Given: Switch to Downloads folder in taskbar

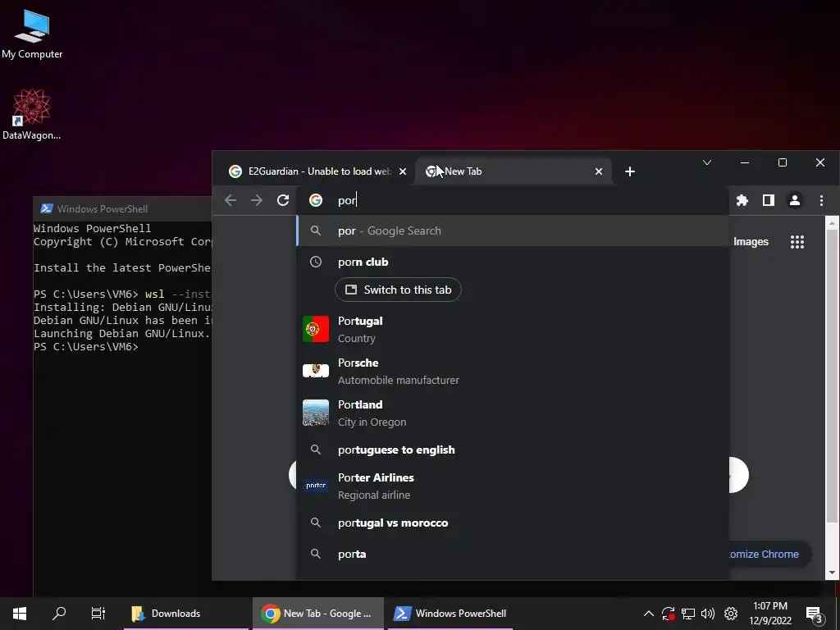Looking at the screenshot, I should pyautogui.click(x=186, y=614).
